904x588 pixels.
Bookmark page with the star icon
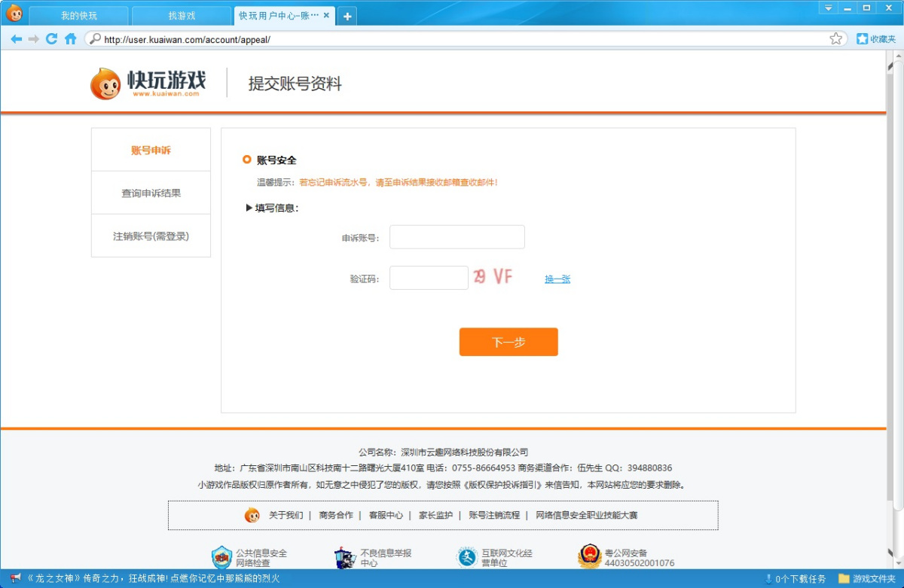835,39
